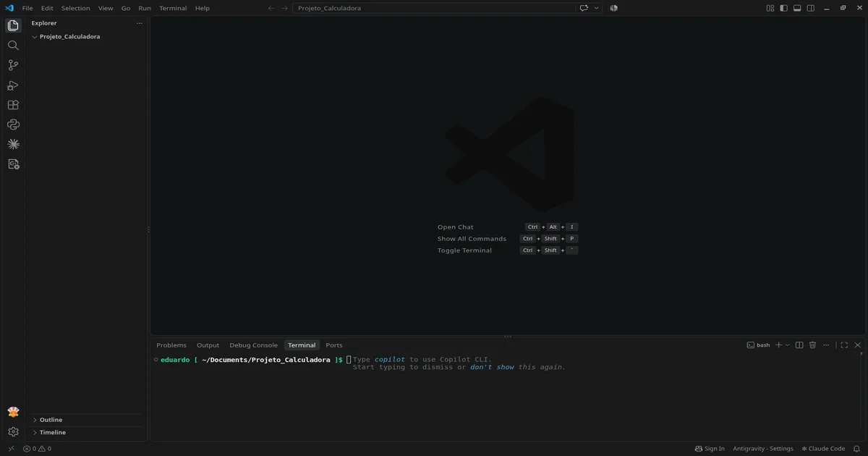Open the Help menu
Screen dimensions: 868x456
(x=203, y=8)
